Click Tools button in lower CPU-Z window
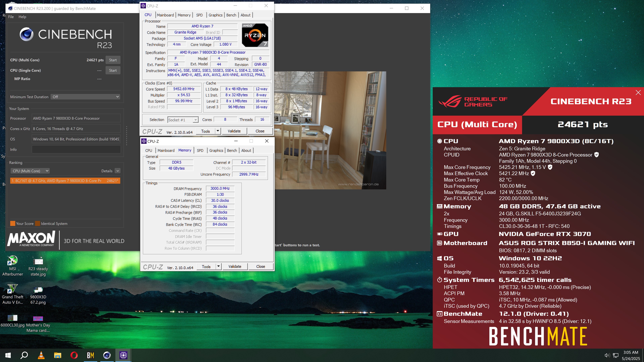The width and height of the screenshot is (644, 362). (x=206, y=266)
